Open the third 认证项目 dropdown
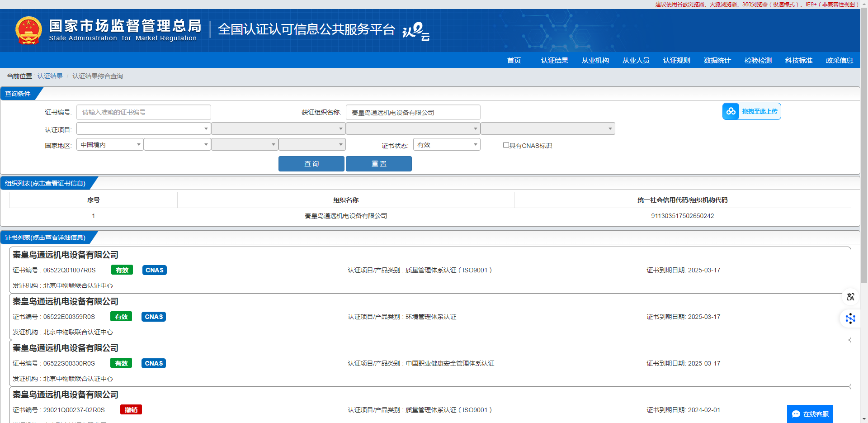The height and width of the screenshot is (423, 868). click(x=413, y=128)
